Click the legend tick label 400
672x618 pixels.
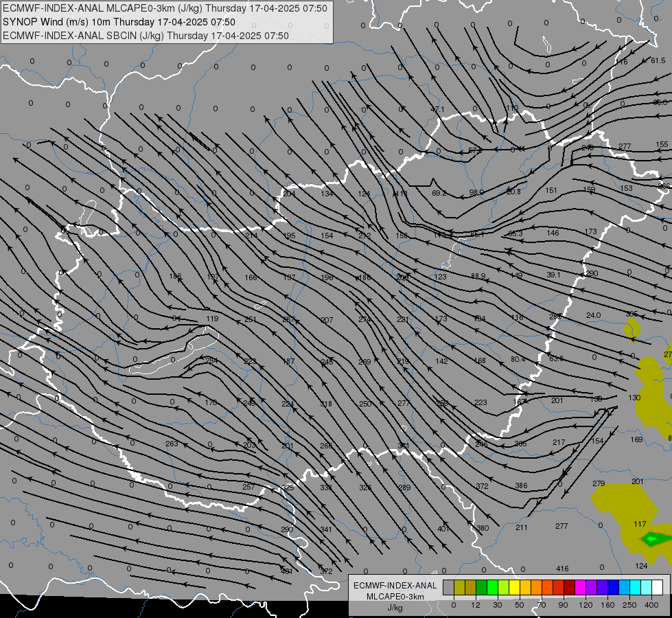tap(651, 605)
